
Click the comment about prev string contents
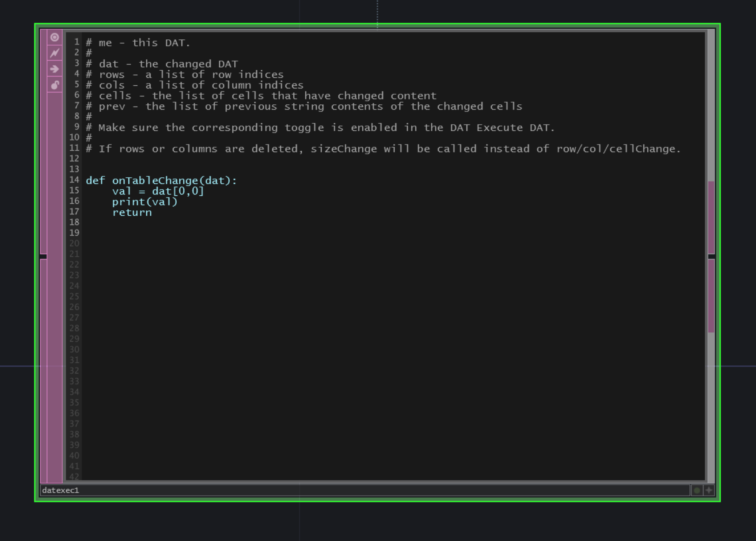[x=304, y=107]
